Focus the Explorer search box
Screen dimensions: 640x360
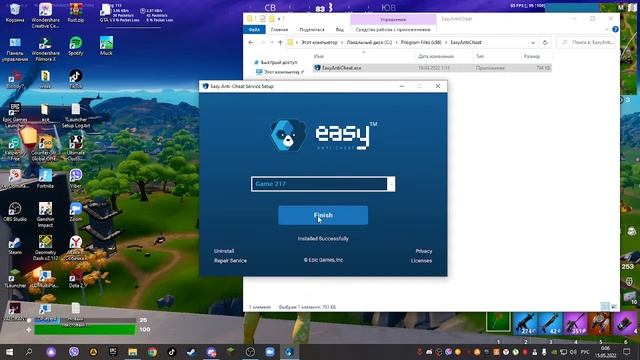587,42
